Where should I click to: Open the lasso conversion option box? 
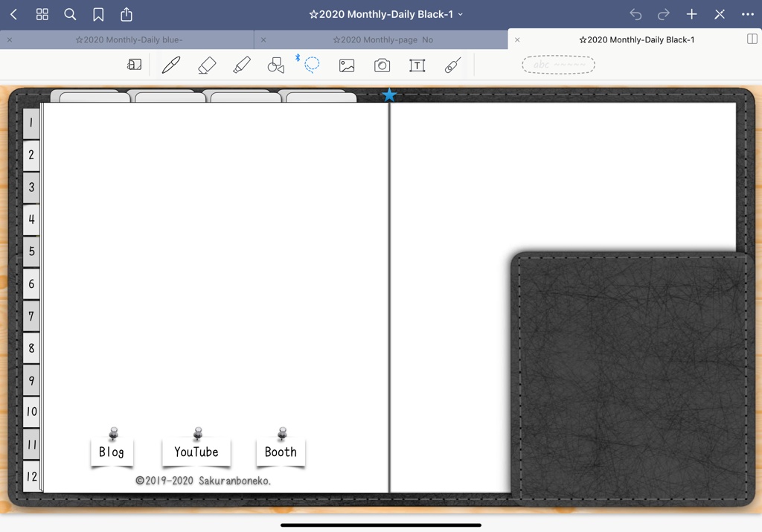tap(558, 65)
